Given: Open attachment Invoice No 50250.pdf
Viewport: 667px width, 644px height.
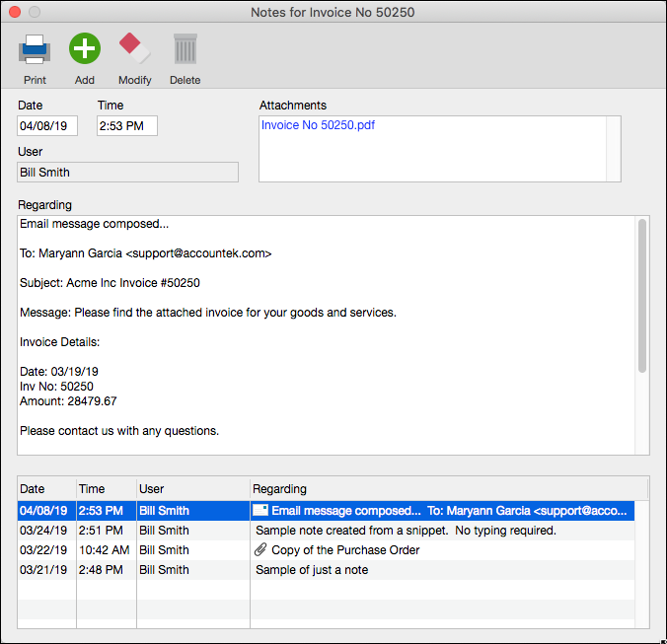Looking at the screenshot, I should click(x=318, y=125).
